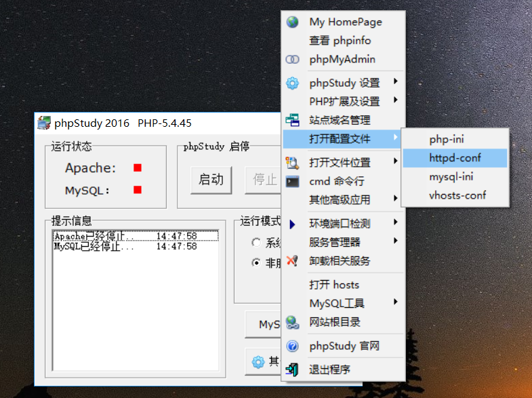Click the phpStudy 2016 window title bar
This screenshot has height=398, width=532.
[x=158, y=123]
